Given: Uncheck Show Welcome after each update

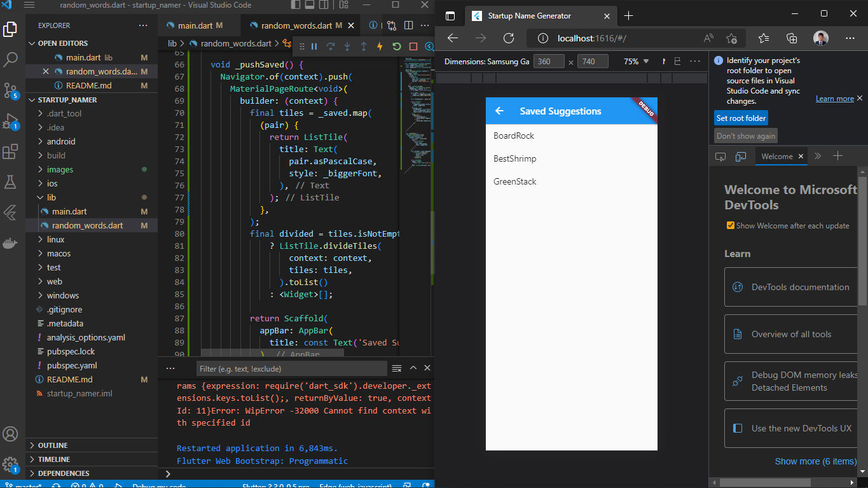Looking at the screenshot, I should click(731, 225).
